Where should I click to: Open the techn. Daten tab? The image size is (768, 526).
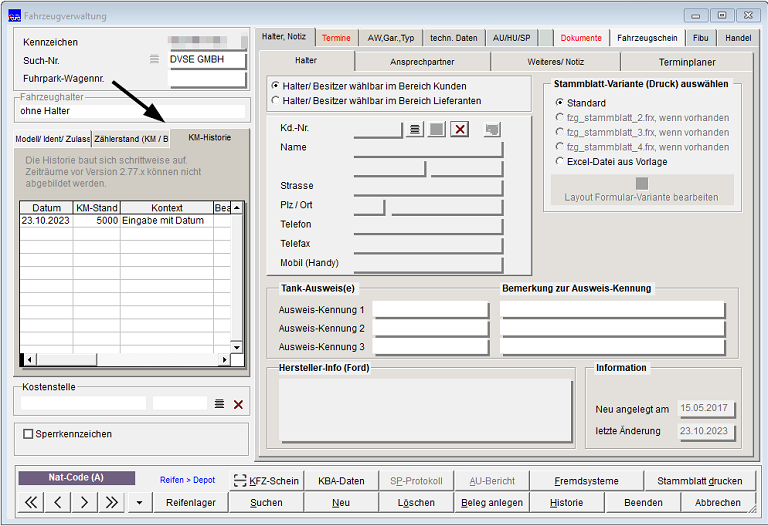coord(454,38)
